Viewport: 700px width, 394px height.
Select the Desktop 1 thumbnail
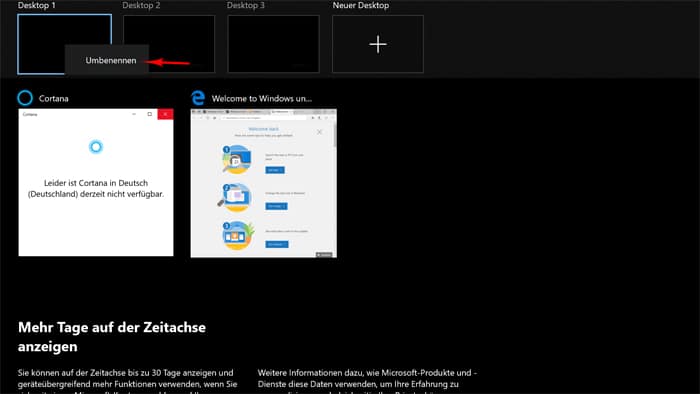point(65,44)
